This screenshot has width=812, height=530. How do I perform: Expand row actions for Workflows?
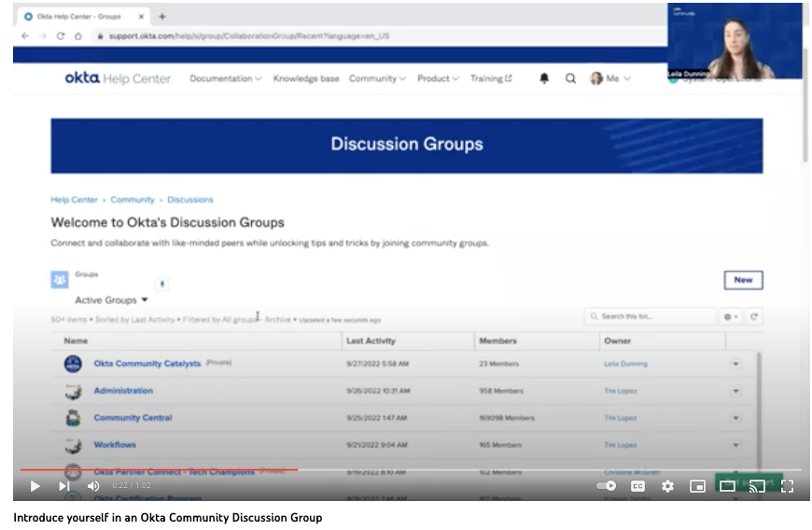pyautogui.click(x=735, y=444)
